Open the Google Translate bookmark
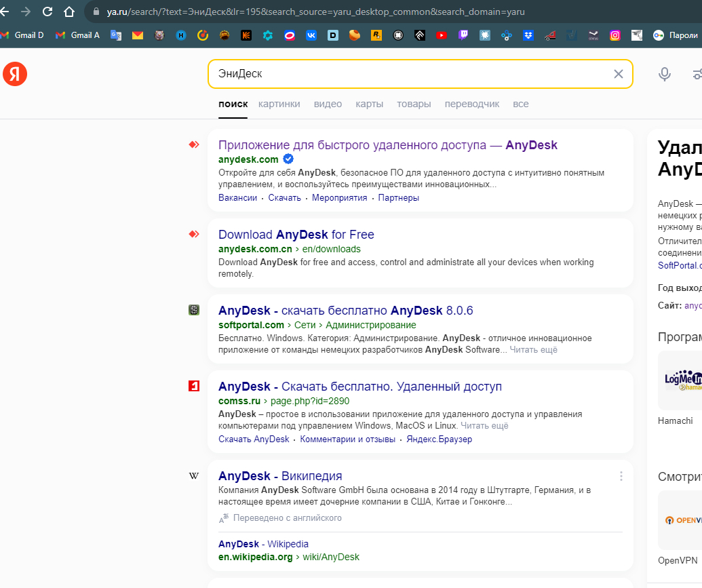This screenshot has width=702, height=588. [116, 35]
